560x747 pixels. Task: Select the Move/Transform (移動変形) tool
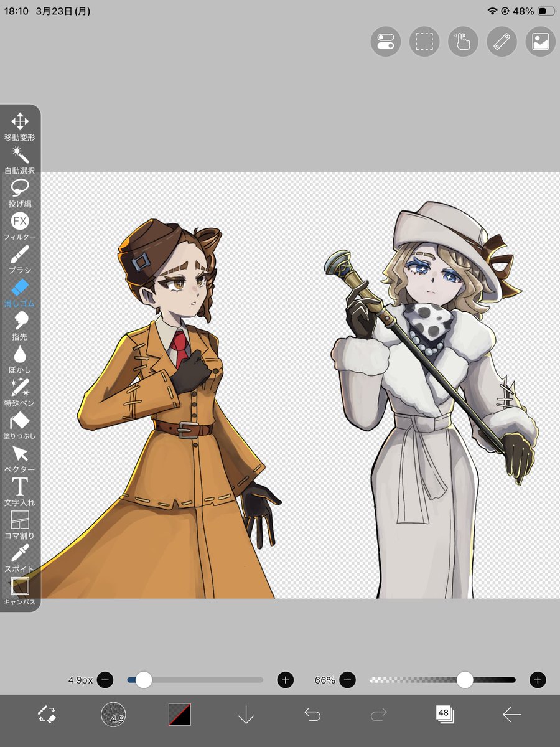20,127
